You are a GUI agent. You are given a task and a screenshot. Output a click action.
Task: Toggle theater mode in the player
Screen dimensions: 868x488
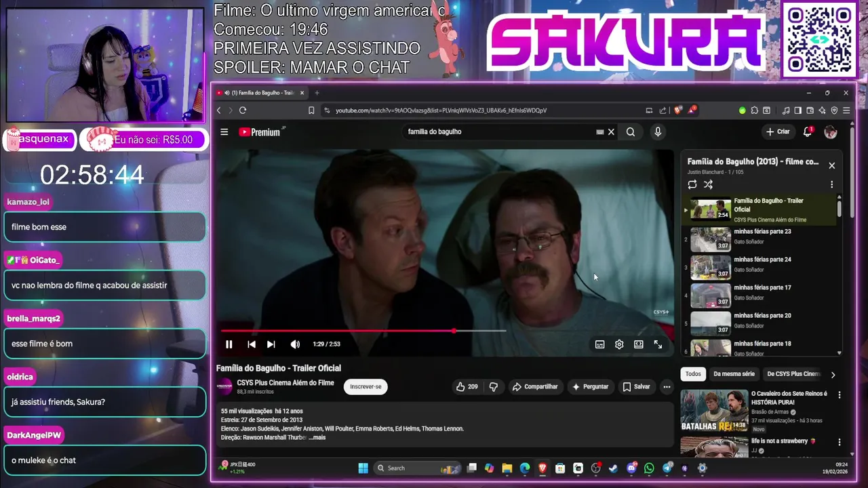[x=638, y=344]
